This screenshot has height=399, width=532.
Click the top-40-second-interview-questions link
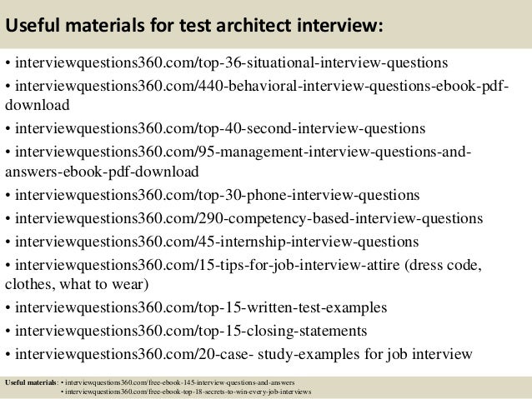pos(220,129)
